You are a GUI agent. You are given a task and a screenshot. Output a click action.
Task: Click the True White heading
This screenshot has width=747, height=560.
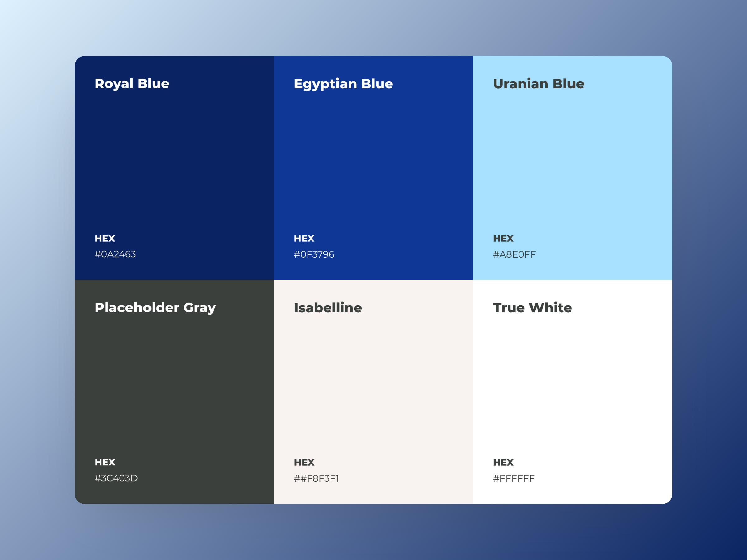coord(532,307)
